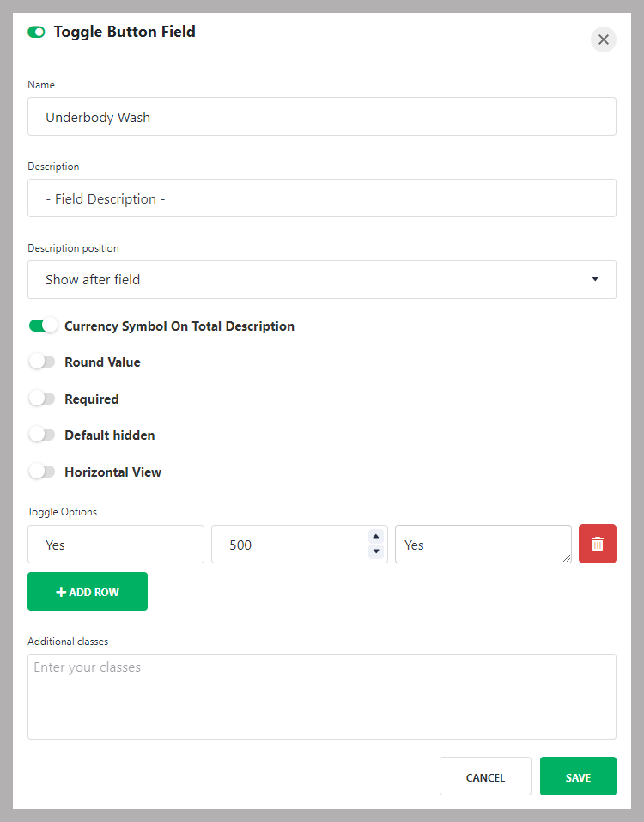The image size is (644, 822).
Task: Close the Toggle Button Field dialog
Action: (x=603, y=40)
